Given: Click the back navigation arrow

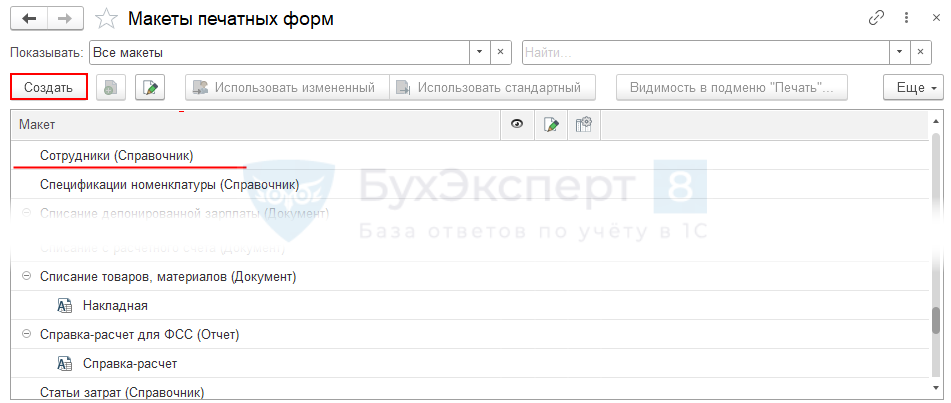Looking at the screenshot, I should click(x=27, y=18).
